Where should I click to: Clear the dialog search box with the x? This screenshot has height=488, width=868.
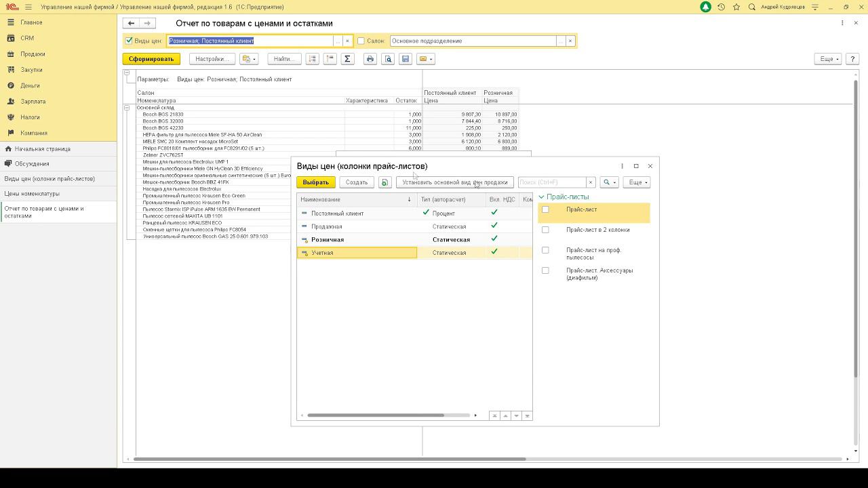click(x=591, y=182)
